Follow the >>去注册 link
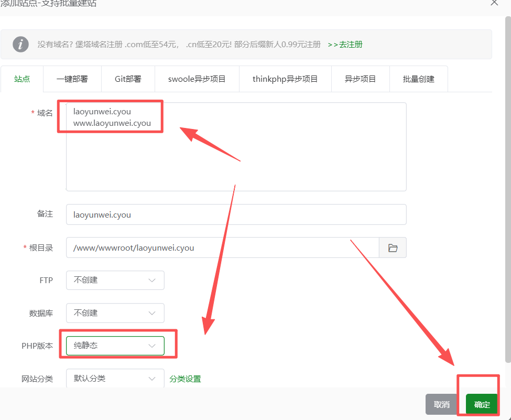Screen dimensions: 511x420 pos(345,45)
